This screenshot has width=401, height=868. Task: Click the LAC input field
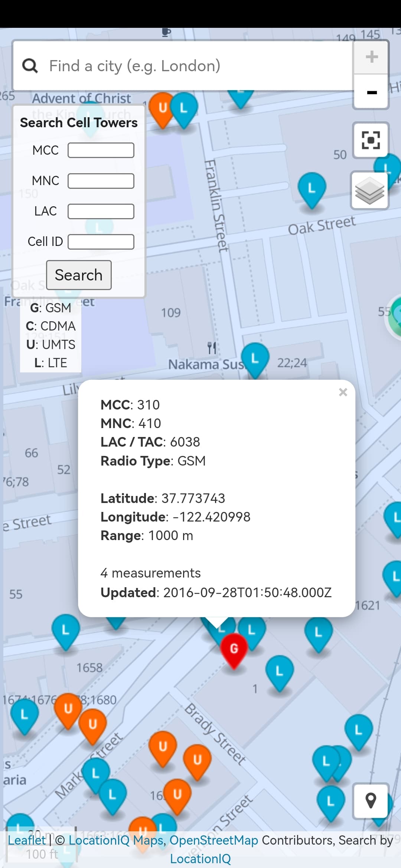coord(101,211)
